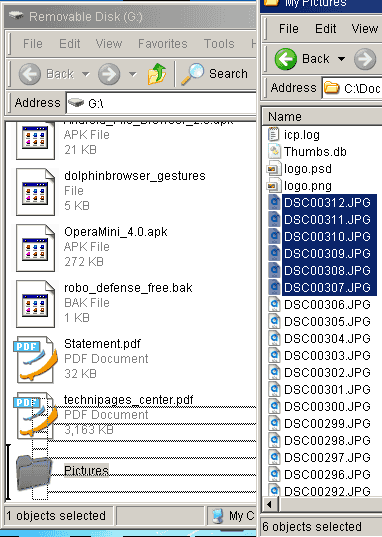
Task: Click the Pictures folder label
Action: click(x=86, y=471)
